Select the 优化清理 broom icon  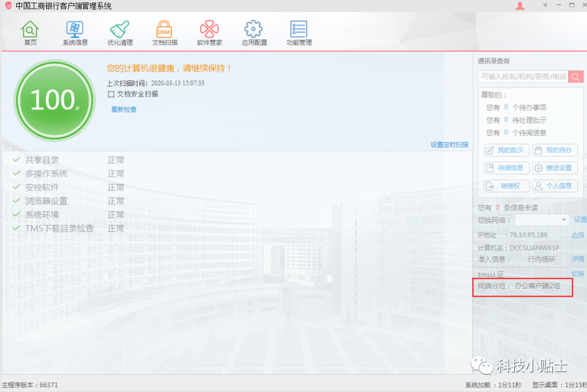pos(120,32)
